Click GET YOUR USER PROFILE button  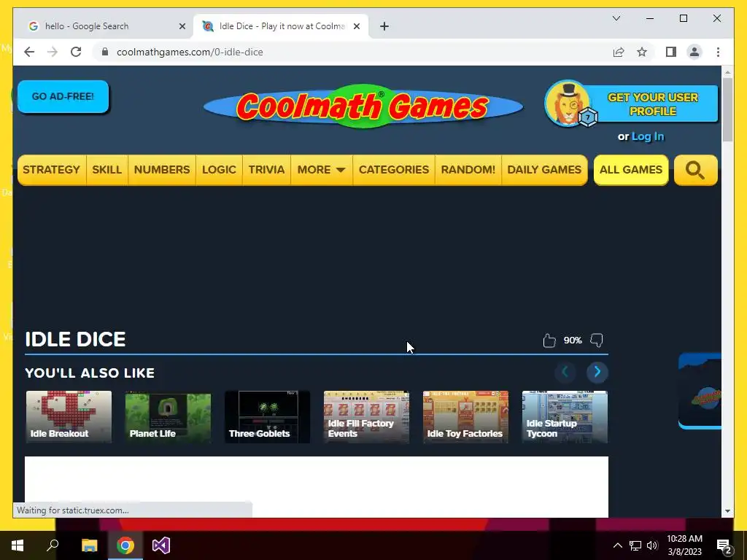pyautogui.click(x=653, y=104)
